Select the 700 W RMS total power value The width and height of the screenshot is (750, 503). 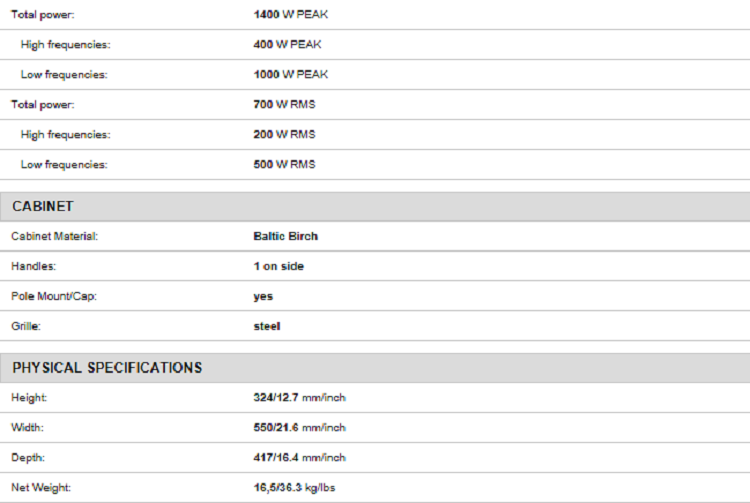tap(284, 104)
